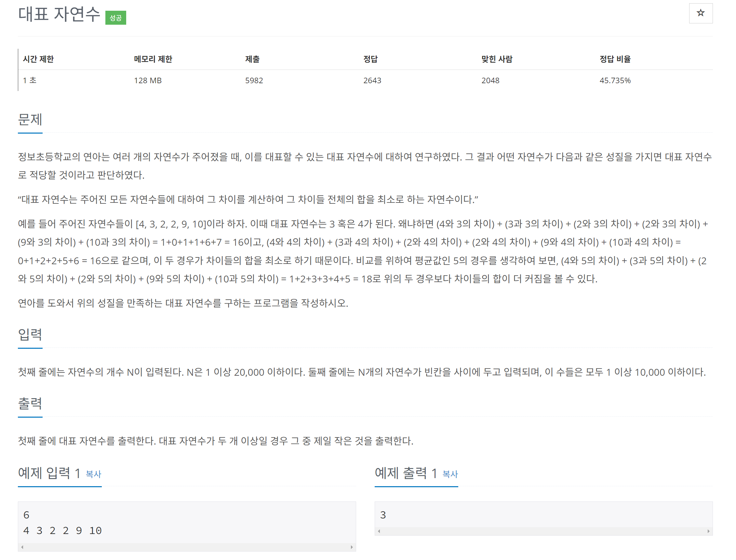Viewport: 736px width, 560px height.
Task: Click the green 성공 badge
Action: pyautogui.click(x=115, y=18)
